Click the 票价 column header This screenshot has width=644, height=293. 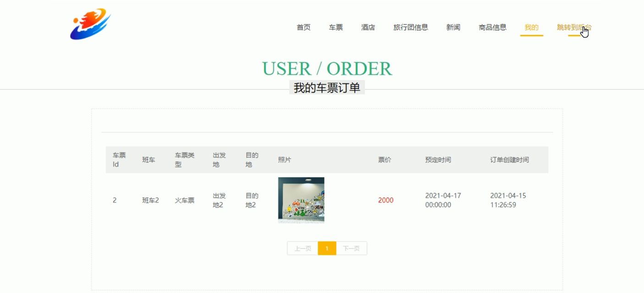pyautogui.click(x=385, y=160)
